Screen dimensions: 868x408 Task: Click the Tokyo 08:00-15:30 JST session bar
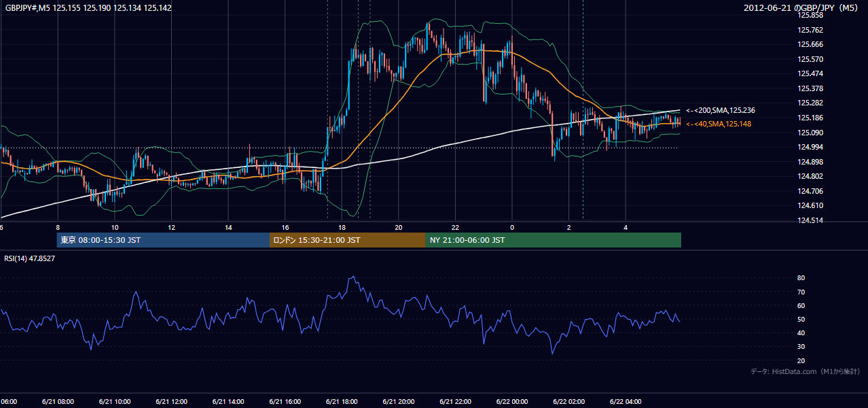coord(164,240)
